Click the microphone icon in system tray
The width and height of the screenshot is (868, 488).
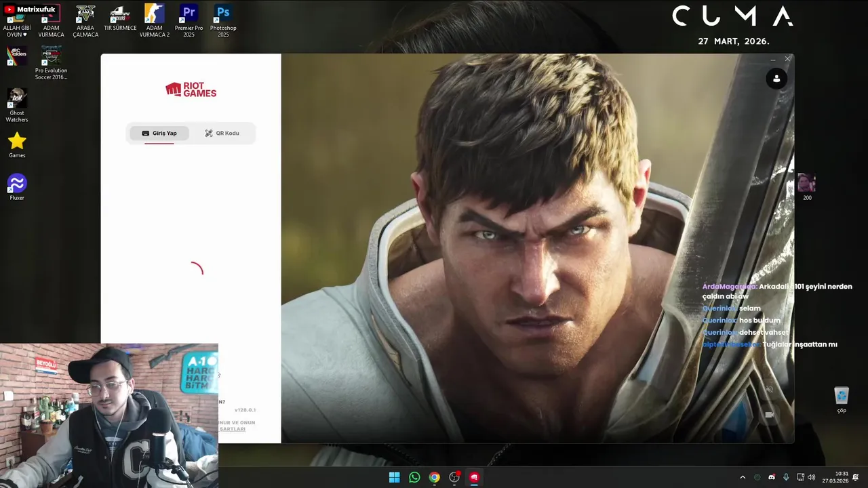pyautogui.click(x=786, y=478)
